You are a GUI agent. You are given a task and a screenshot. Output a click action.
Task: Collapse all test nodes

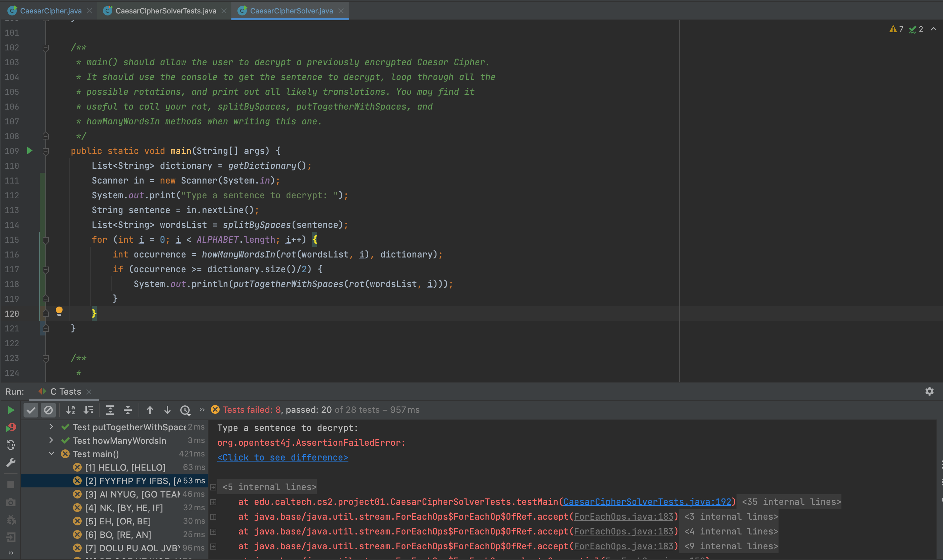[x=127, y=410]
